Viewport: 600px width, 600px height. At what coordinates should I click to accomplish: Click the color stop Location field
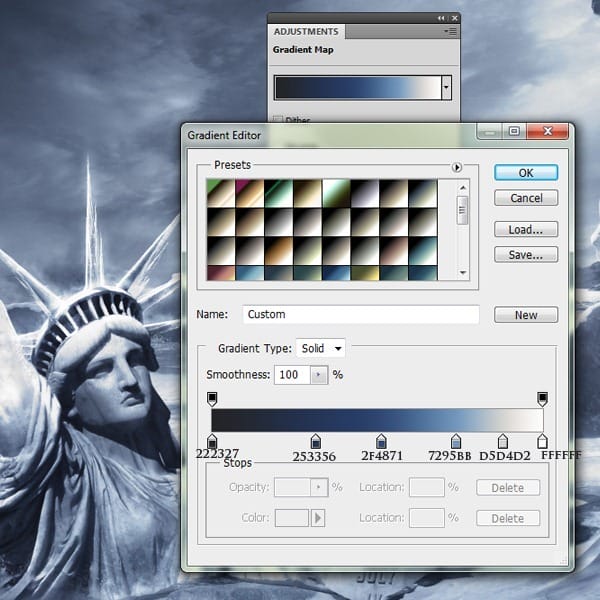click(x=427, y=518)
